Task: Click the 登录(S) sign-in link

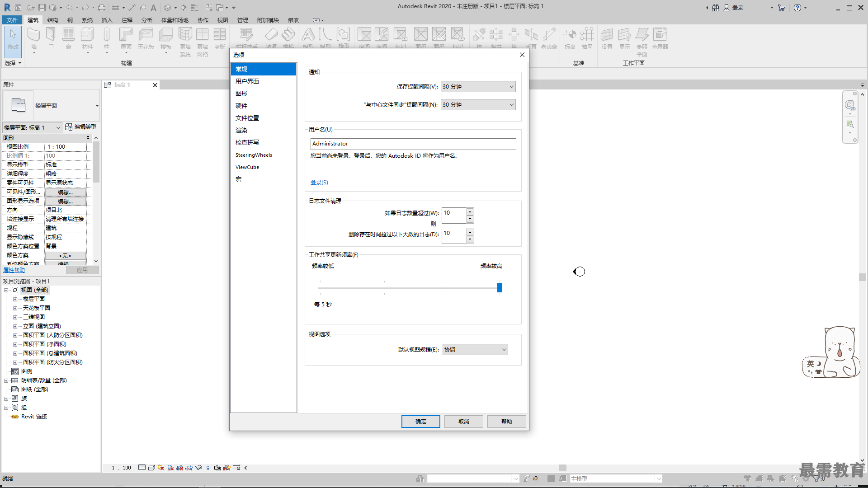Action: (x=319, y=182)
